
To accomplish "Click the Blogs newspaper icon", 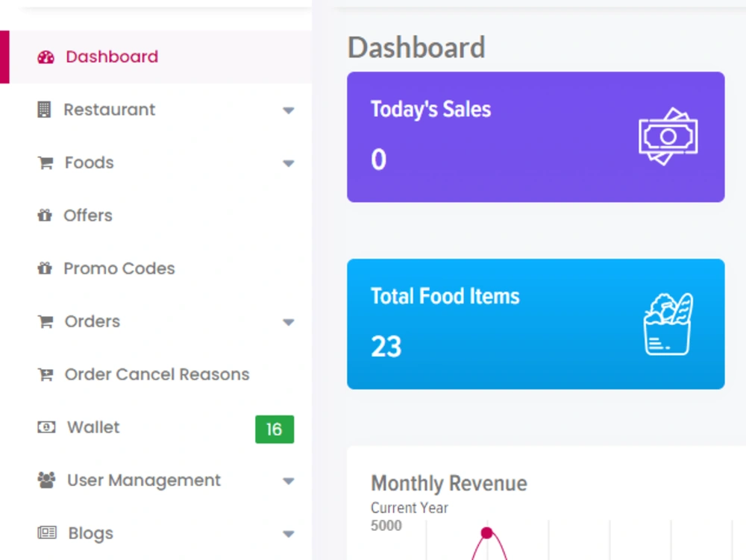I will (46, 532).
